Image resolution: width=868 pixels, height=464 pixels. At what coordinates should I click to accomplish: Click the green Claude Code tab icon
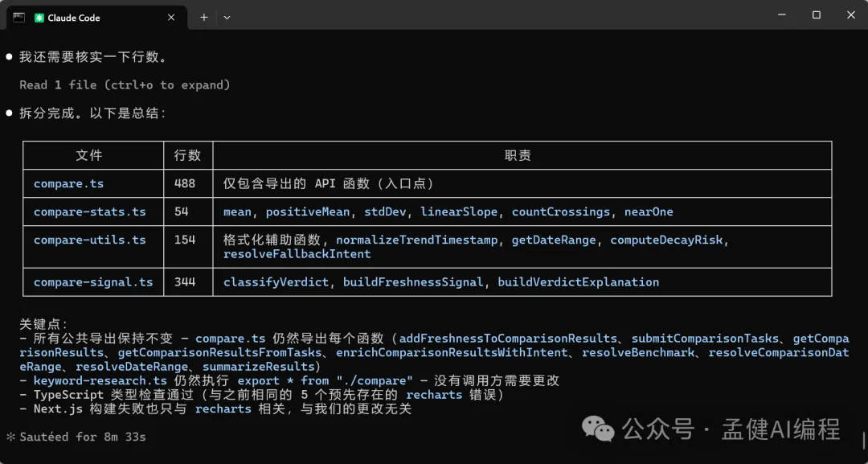pos(39,18)
